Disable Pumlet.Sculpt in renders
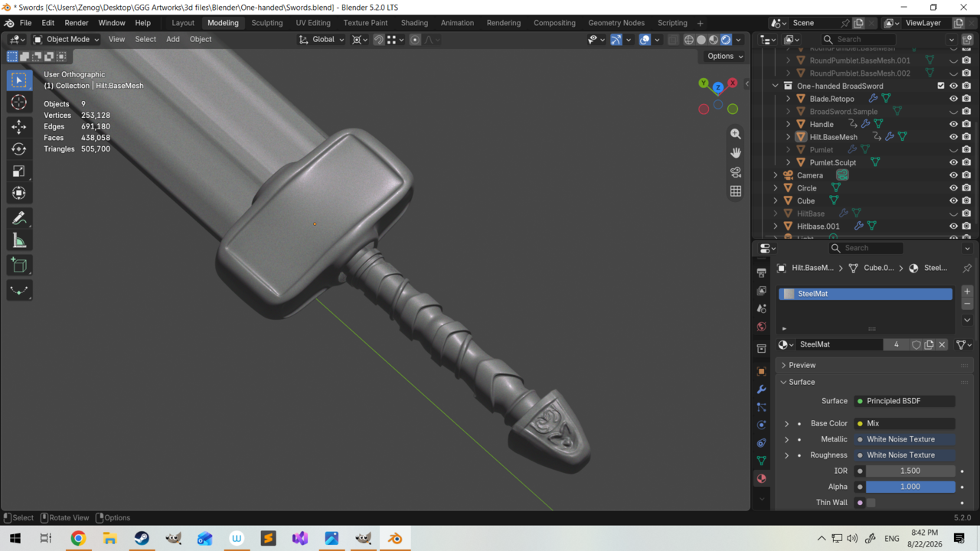 pos(967,162)
